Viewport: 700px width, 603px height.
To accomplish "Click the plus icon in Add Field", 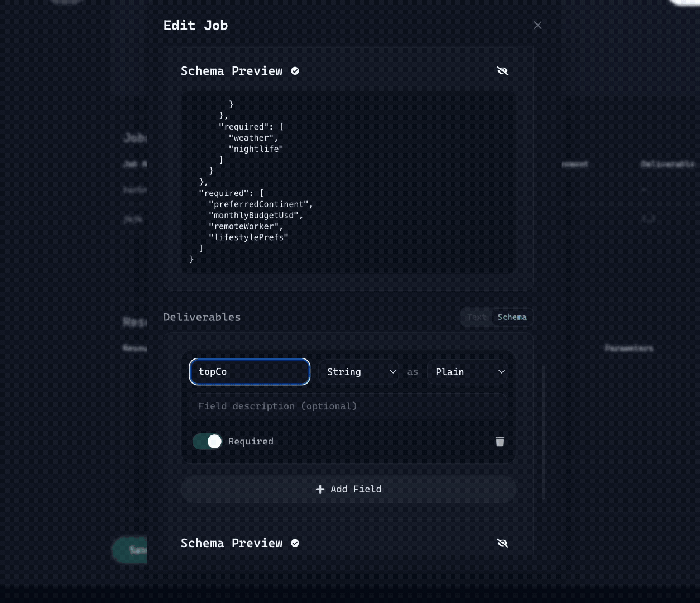I will point(320,489).
